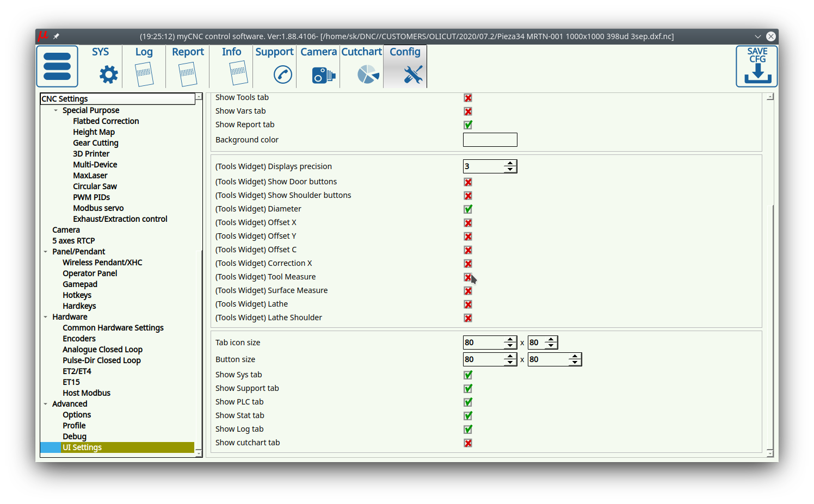The image size is (814, 504).
Task: Open the hamburger main menu button
Action: (x=57, y=66)
